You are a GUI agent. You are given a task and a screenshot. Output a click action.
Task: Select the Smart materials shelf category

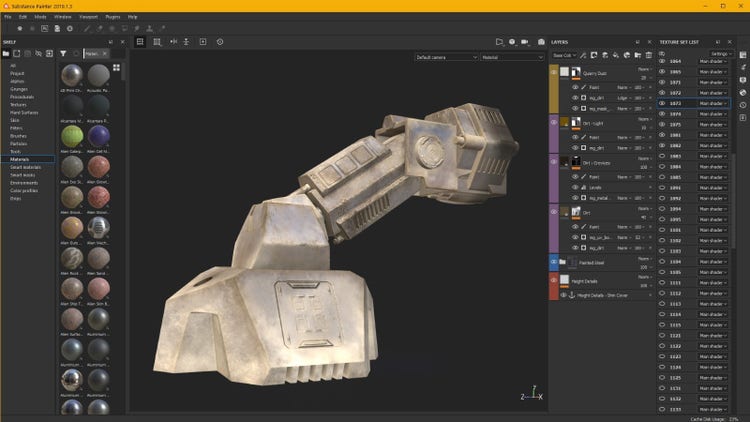coord(25,166)
